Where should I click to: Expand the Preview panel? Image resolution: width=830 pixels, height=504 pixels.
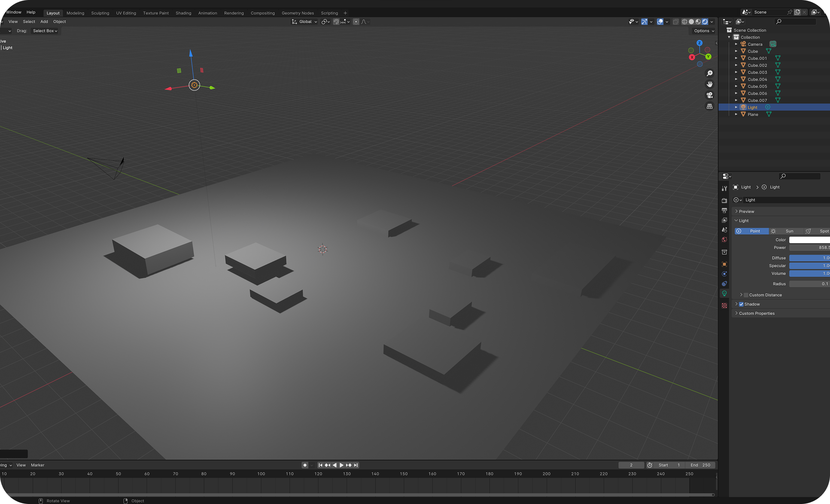[746, 211]
